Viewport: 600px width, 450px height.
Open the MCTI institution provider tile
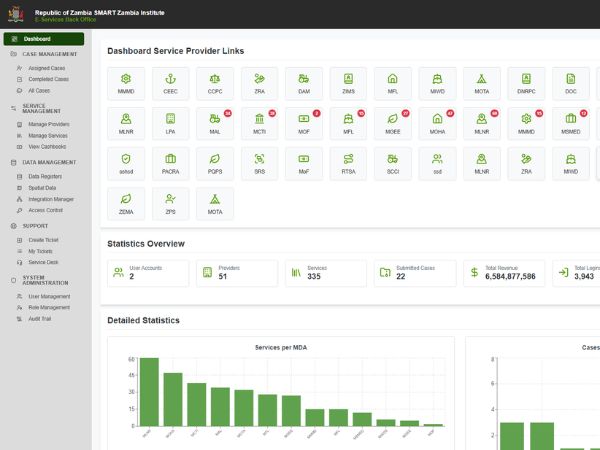tap(259, 124)
